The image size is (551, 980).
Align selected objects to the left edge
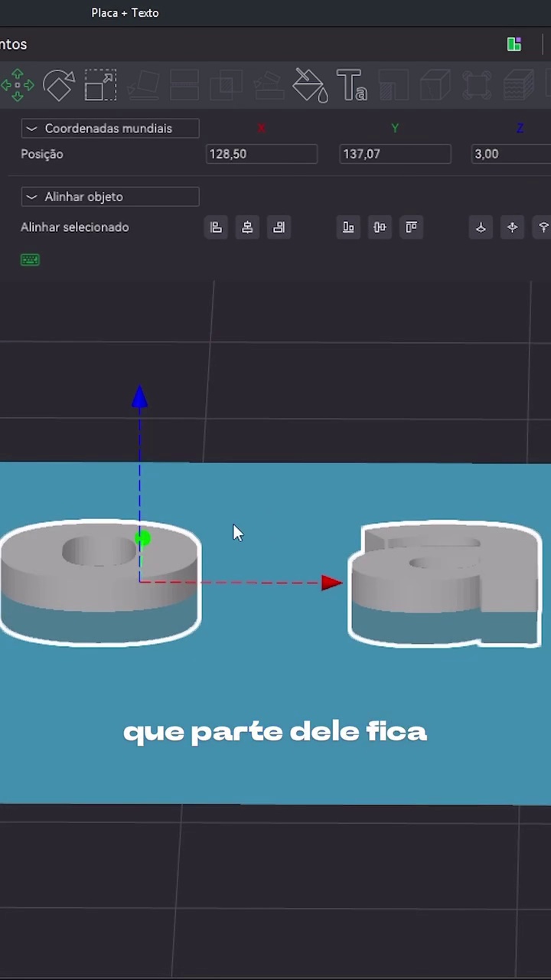coord(217,227)
